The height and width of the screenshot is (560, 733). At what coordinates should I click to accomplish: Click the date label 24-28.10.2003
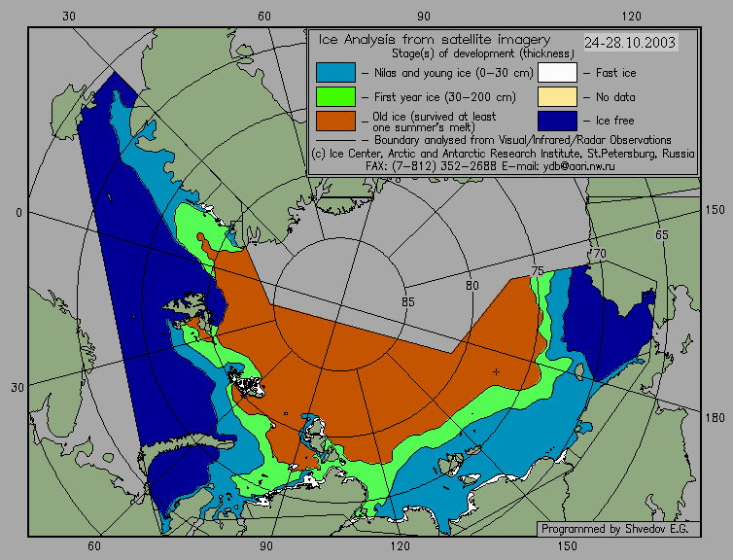tap(630, 43)
